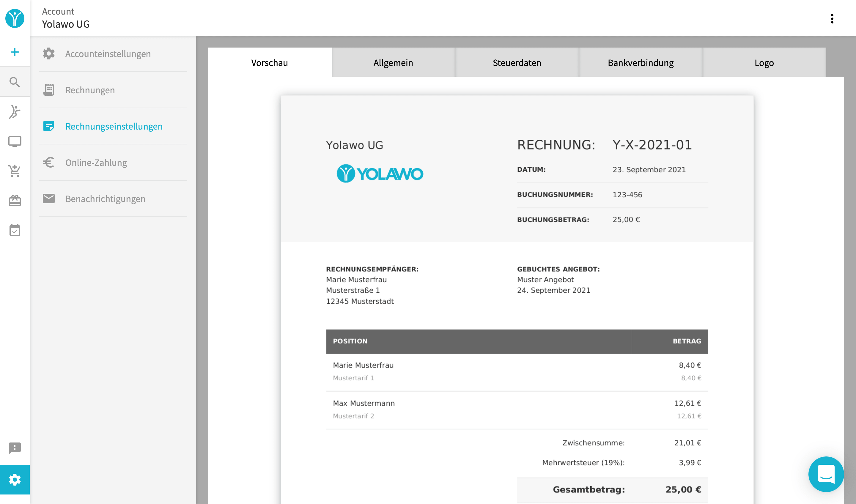
Task: Open the calendar check icon in sidebar
Action: (15, 230)
